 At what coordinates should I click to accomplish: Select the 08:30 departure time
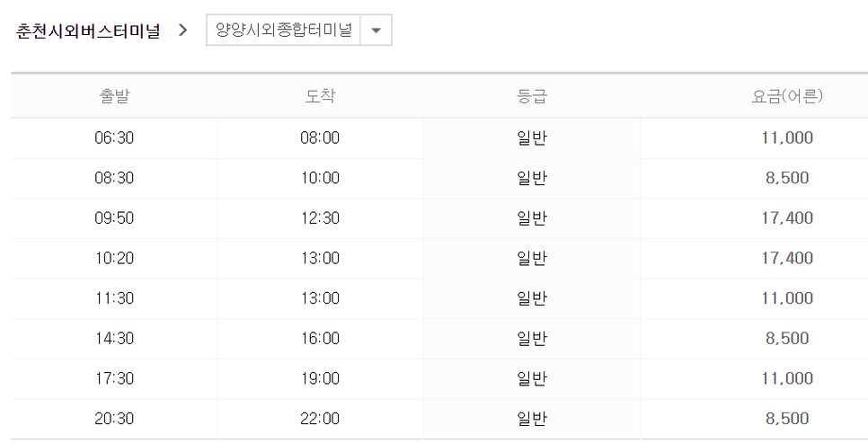click(114, 178)
